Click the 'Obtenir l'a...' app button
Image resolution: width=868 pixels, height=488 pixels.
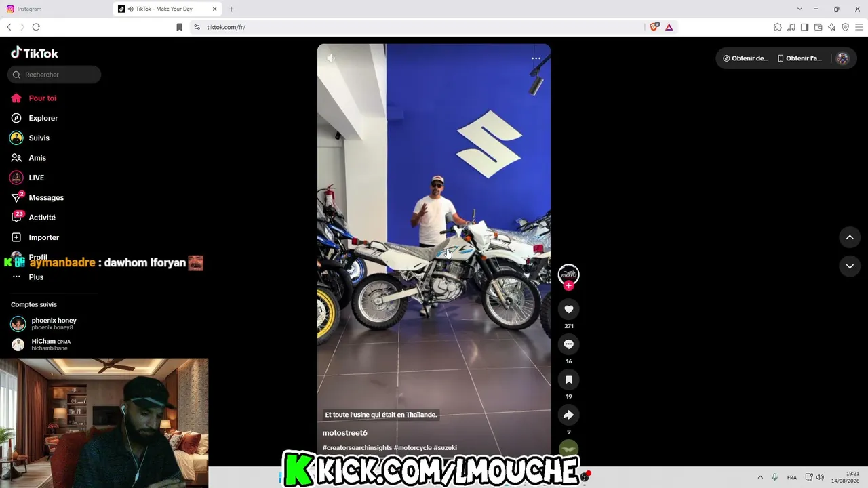pos(800,58)
